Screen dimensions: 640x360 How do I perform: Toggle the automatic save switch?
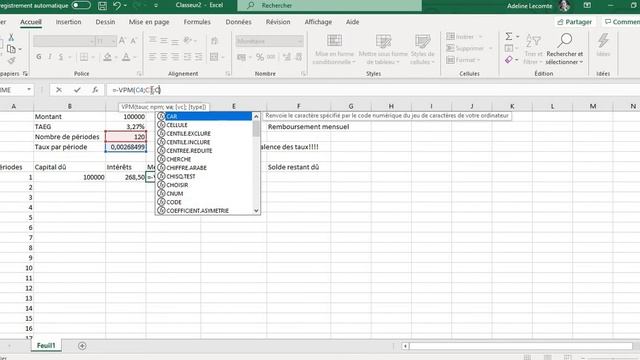coord(80,5)
